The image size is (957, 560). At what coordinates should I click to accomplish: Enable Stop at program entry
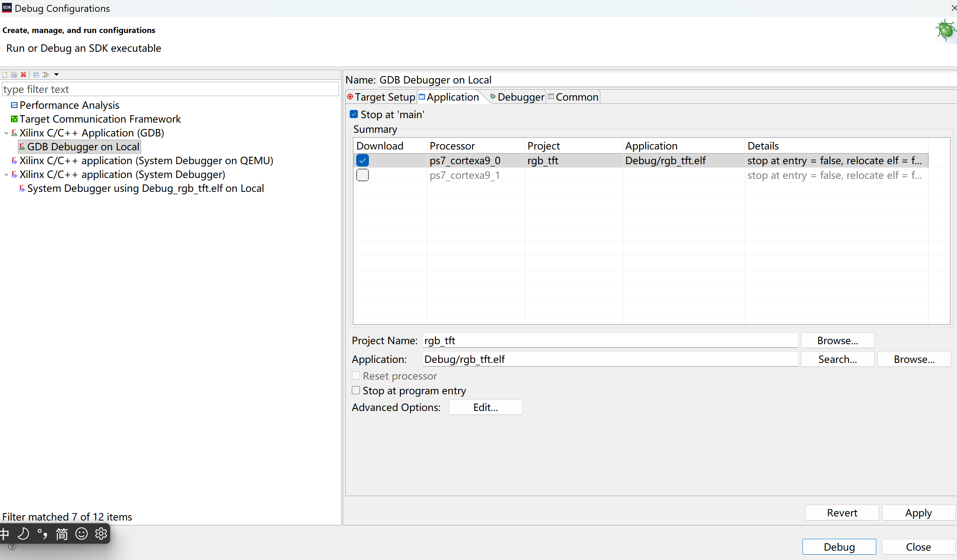[x=356, y=390]
